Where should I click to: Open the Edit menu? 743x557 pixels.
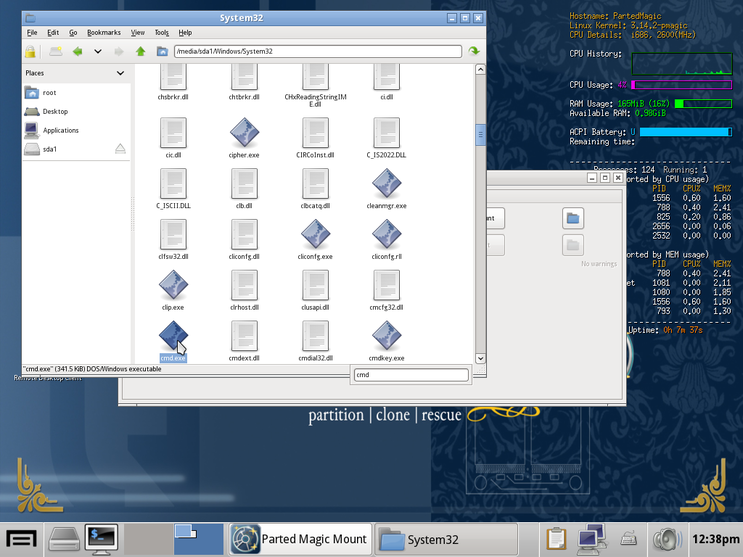[x=53, y=33]
